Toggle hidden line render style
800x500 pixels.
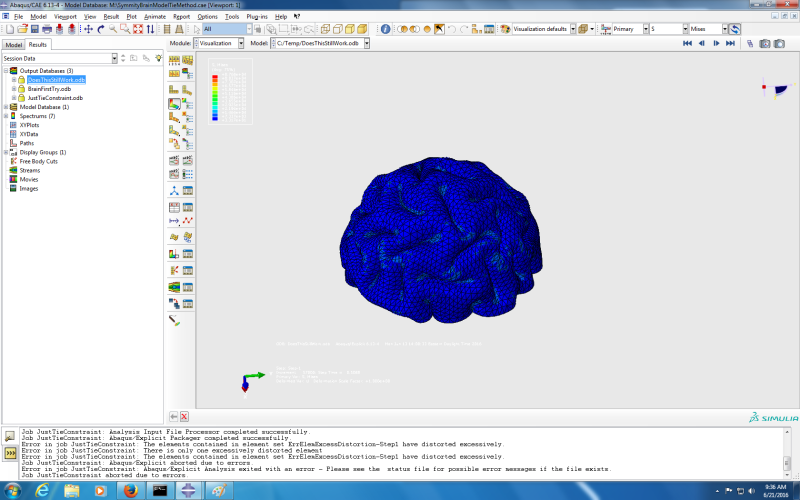point(337,29)
